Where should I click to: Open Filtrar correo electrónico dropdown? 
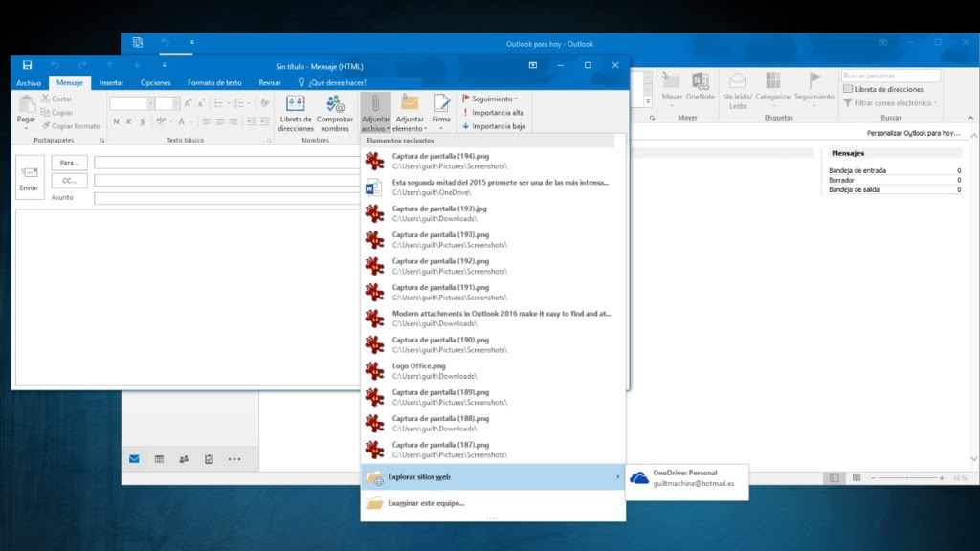(x=890, y=103)
